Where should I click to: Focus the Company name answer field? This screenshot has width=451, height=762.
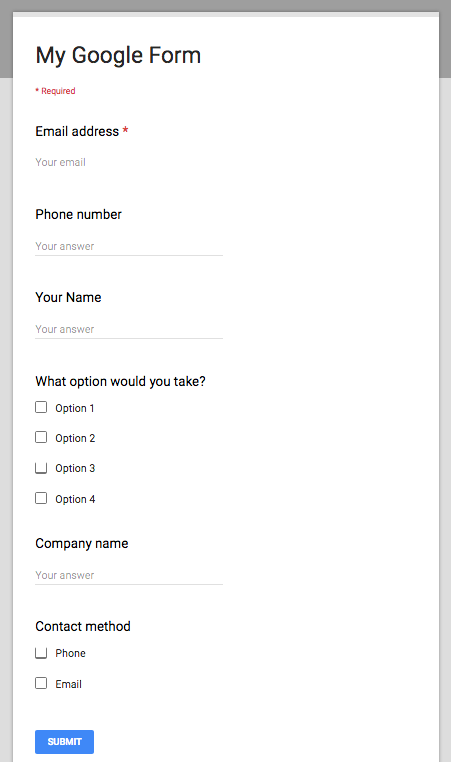(129, 575)
